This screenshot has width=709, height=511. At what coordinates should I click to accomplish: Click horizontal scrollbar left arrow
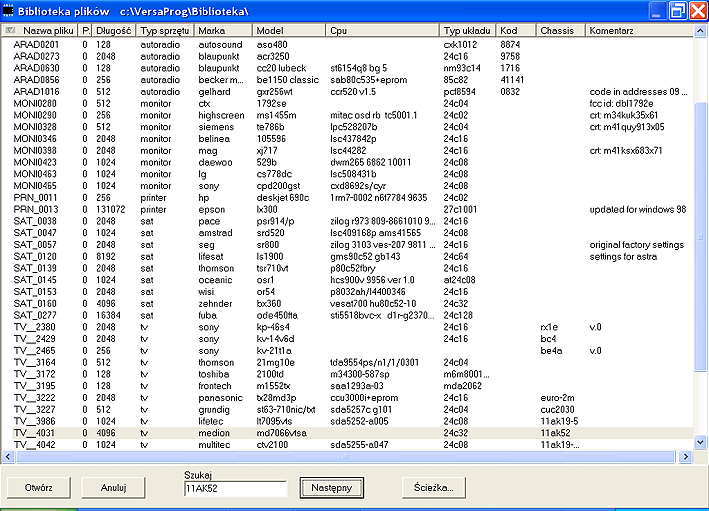8,456
